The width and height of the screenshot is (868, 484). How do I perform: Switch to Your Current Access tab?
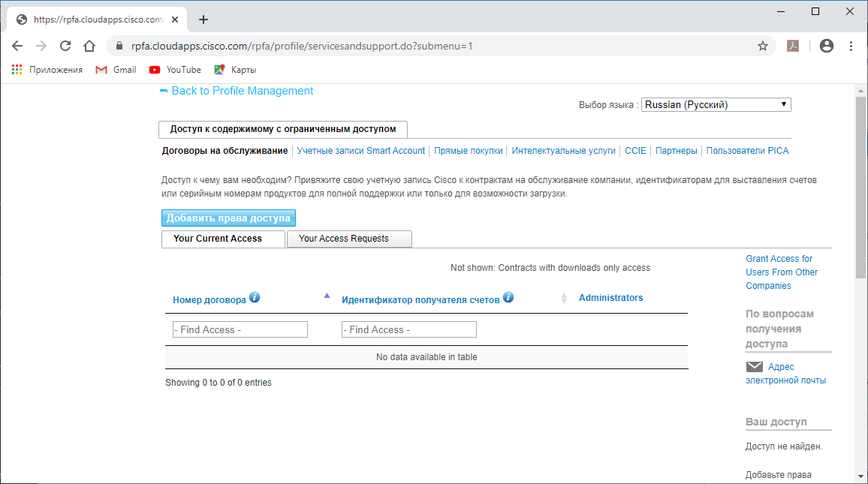[223, 239]
